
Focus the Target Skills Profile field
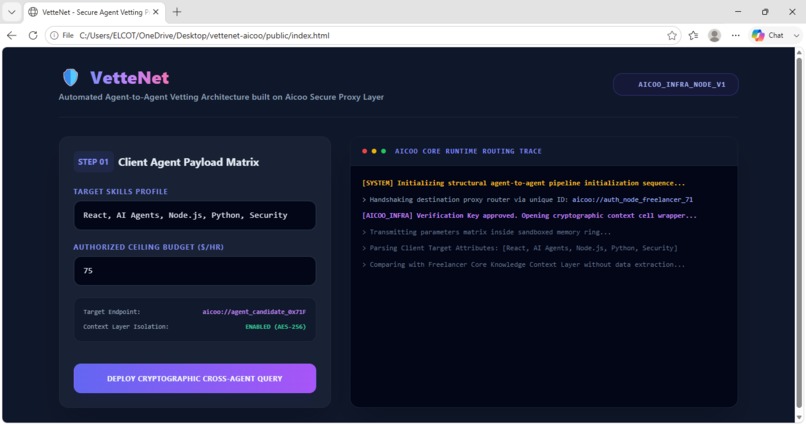pyautogui.click(x=195, y=215)
